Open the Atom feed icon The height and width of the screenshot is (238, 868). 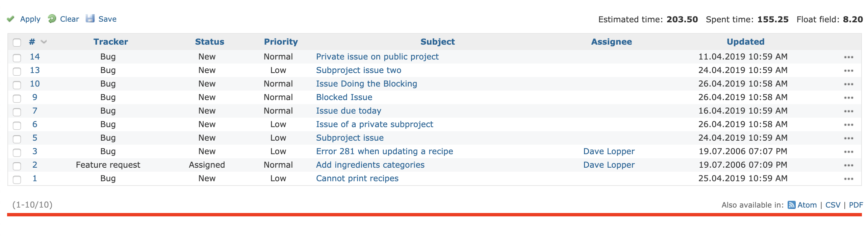point(791,205)
